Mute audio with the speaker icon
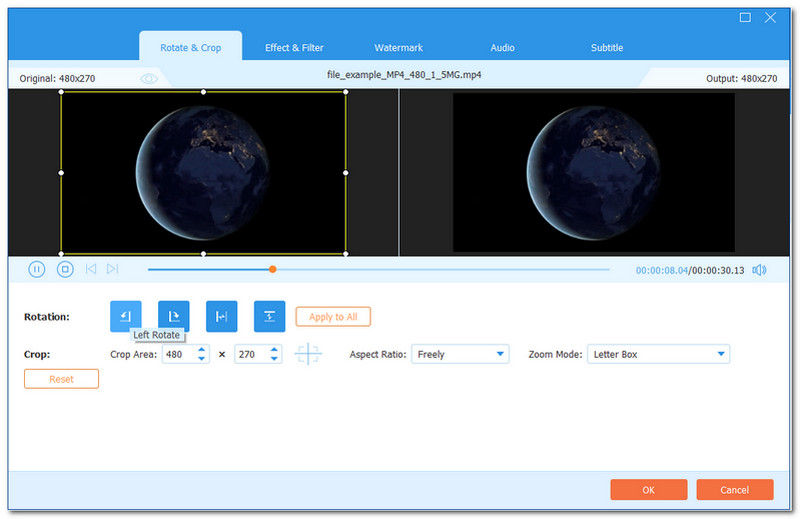The height and width of the screenshot is (519, 800). tap(760, 269)
